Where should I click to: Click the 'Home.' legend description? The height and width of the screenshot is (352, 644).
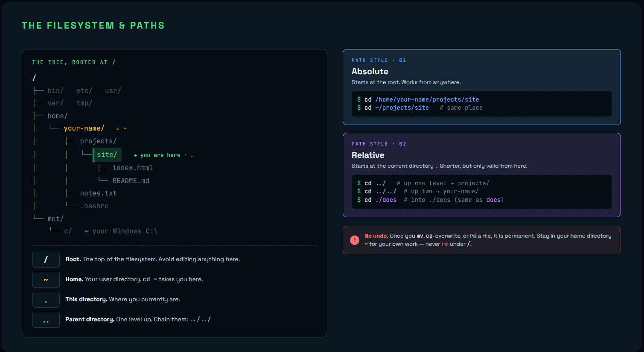134,279
